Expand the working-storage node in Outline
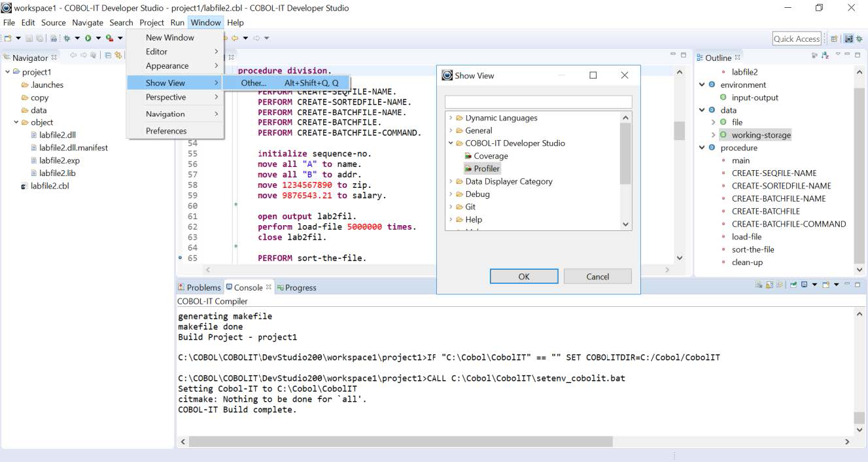 713,135
